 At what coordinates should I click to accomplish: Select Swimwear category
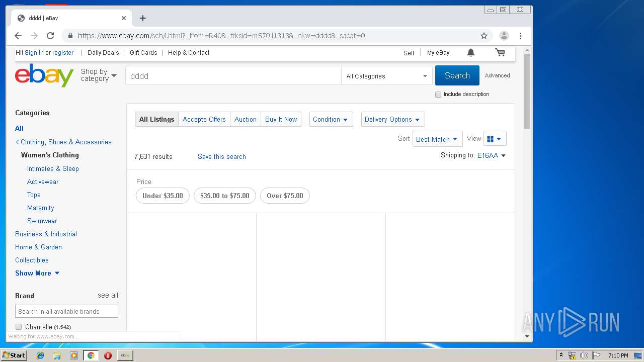tap(42, 221)
